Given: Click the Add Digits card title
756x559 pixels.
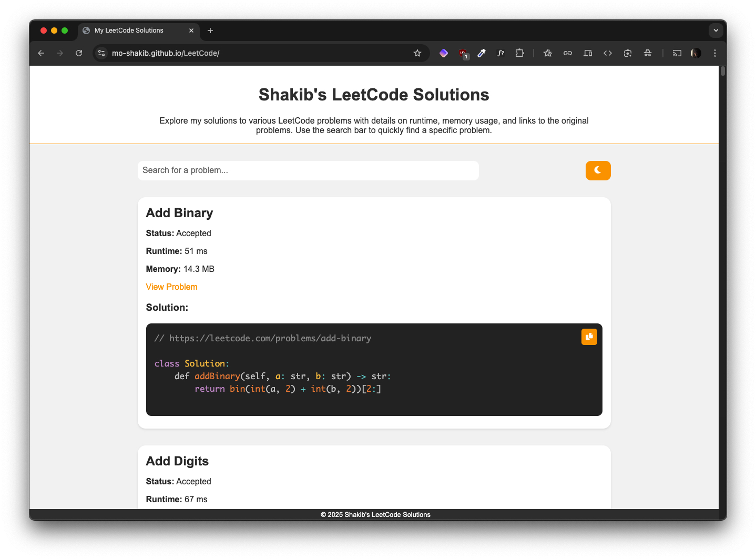Looking at the screenshot, I should 177,461.
